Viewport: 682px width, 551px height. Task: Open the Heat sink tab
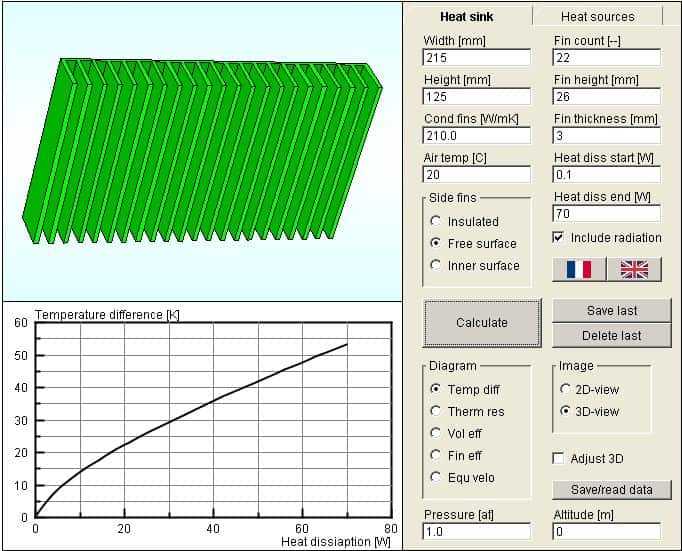click(466, 17)
